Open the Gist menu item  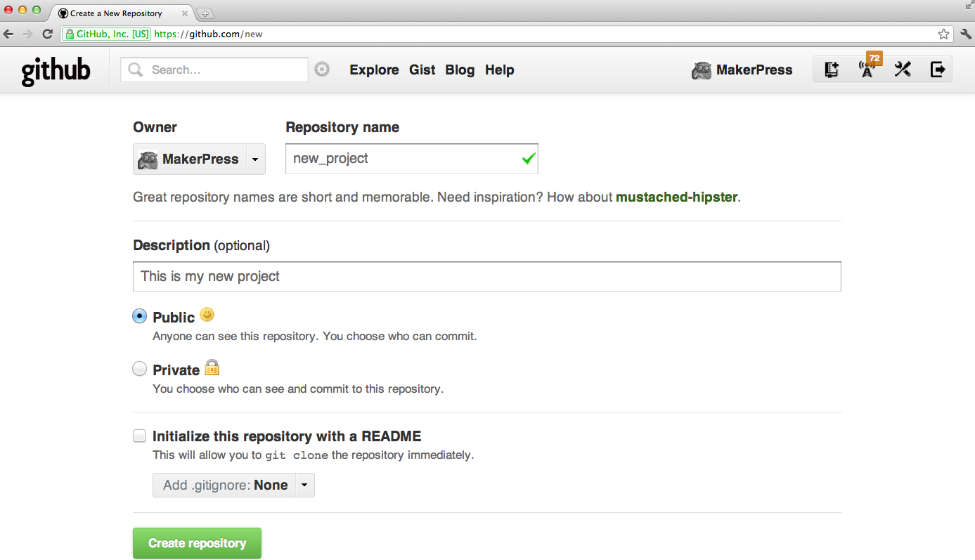422,70
